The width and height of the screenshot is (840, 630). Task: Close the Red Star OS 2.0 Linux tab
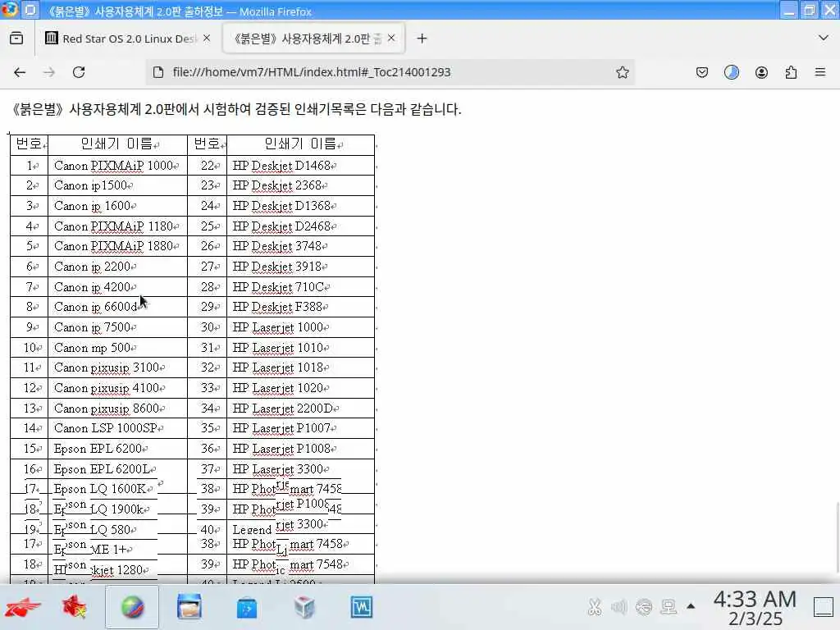(x=207, y=38)
